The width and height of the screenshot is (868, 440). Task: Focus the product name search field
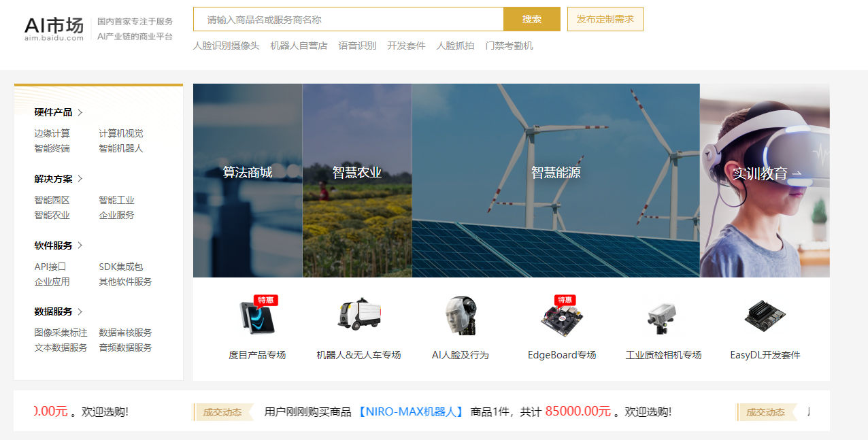coord(348,20)
